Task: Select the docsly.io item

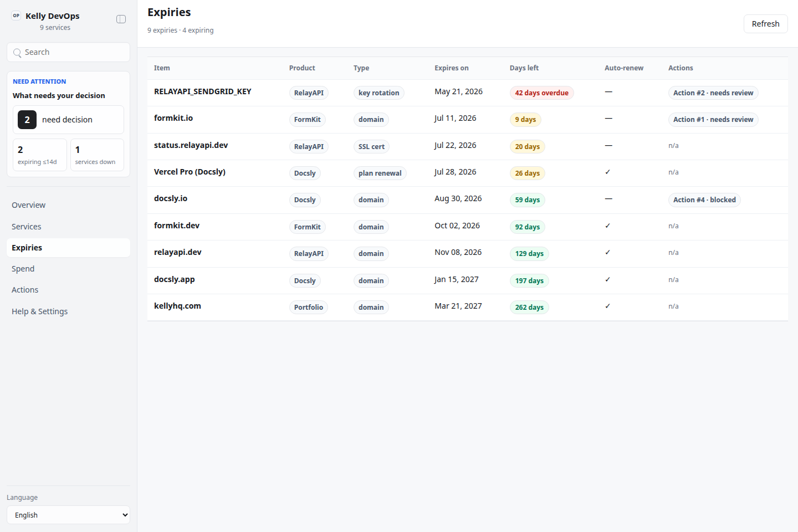Action: coord(171,198)
